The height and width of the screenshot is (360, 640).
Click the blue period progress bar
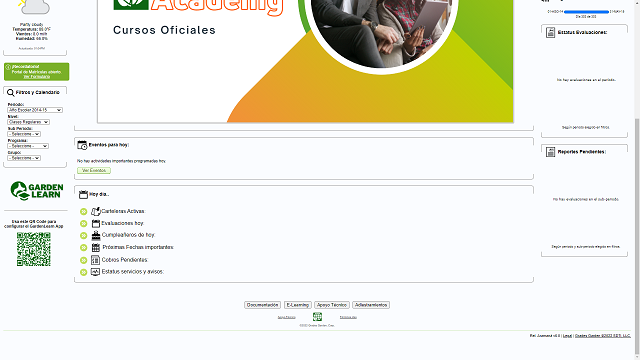click(586, 12)
